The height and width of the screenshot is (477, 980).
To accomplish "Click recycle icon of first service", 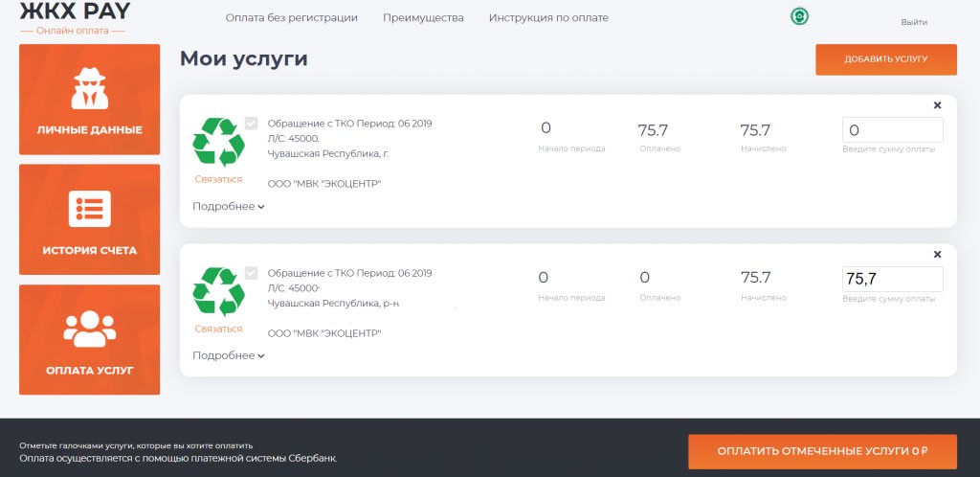I will (x=218, y=143).
